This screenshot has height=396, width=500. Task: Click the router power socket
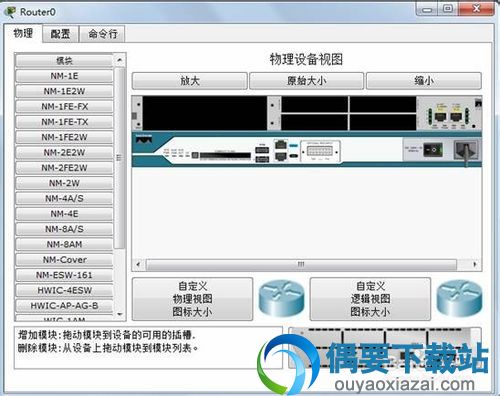click(x=466, y=151)
